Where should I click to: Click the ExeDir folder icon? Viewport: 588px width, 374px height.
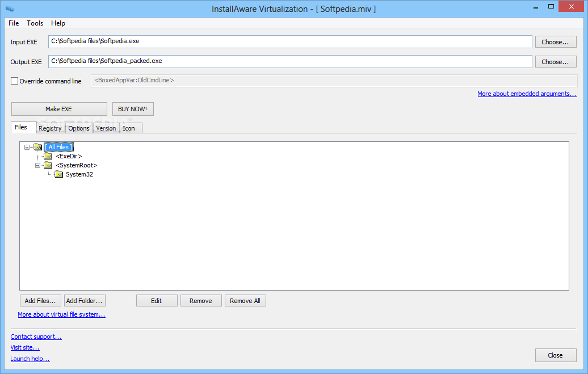(48, 156)
